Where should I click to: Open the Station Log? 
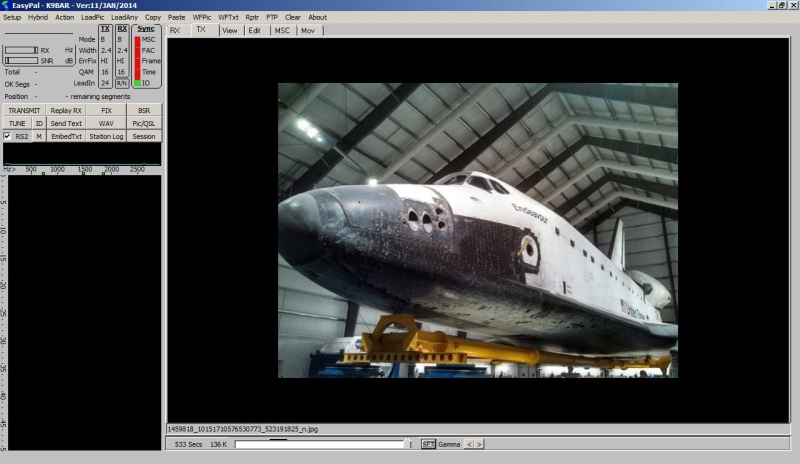click(106, 136)
